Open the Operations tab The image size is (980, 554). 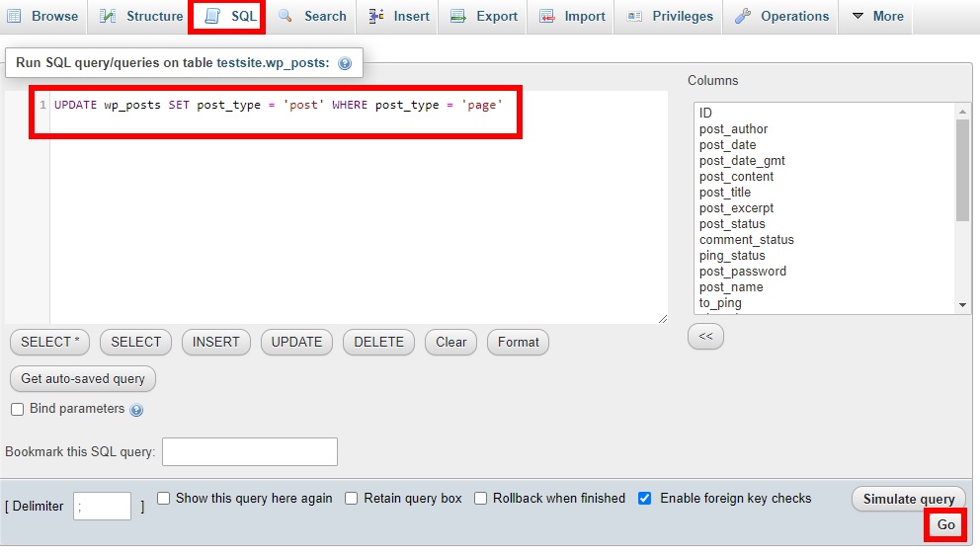[781, 16]
